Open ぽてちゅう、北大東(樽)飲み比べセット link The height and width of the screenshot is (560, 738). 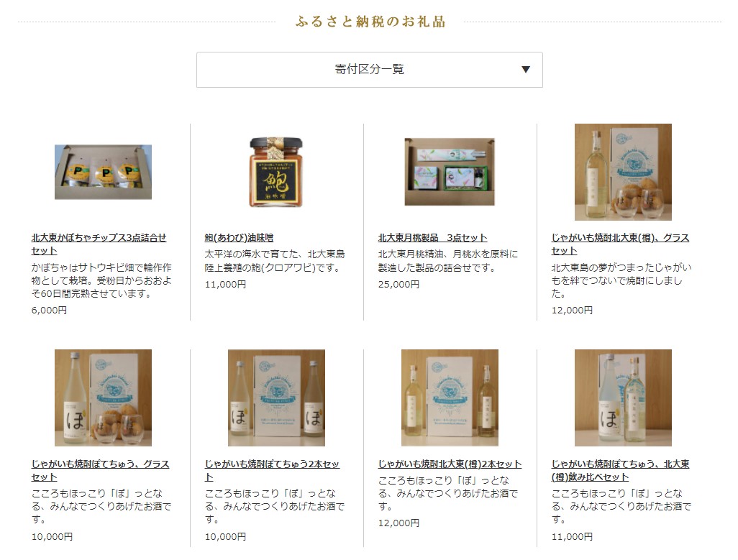[x=620, y=470]
